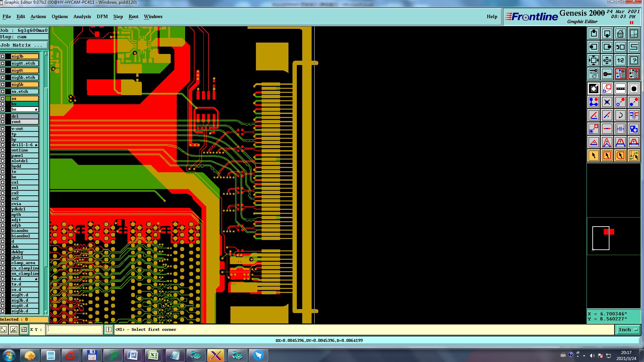The image size is (644, 362).
Task: Click the single arrow select tool
Action: (x=594, y=156)
